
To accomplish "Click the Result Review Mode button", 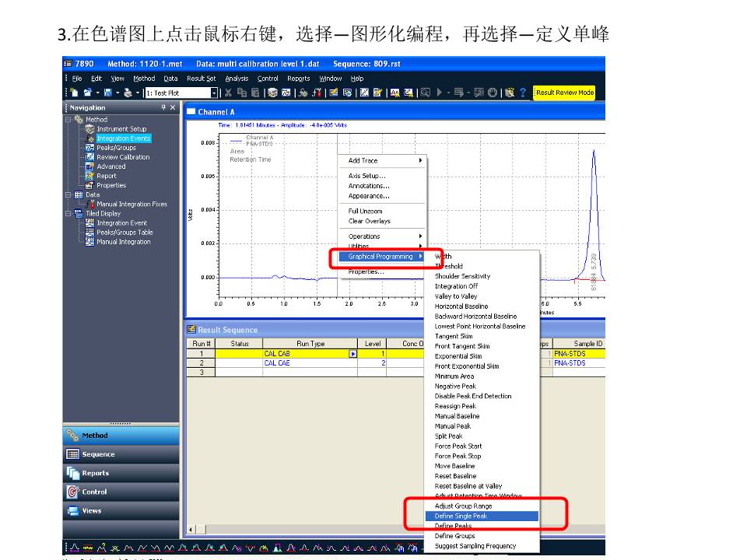I will coord(565,93).
